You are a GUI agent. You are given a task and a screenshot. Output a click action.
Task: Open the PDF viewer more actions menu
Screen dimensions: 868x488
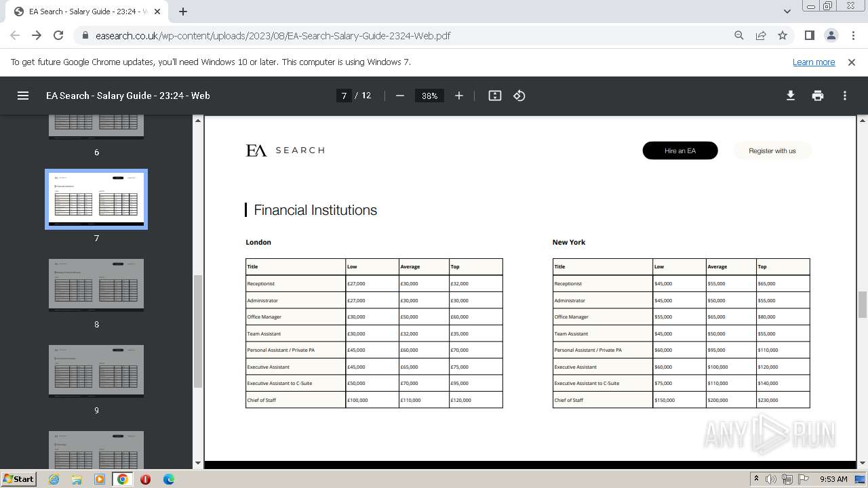coord(845,96)
